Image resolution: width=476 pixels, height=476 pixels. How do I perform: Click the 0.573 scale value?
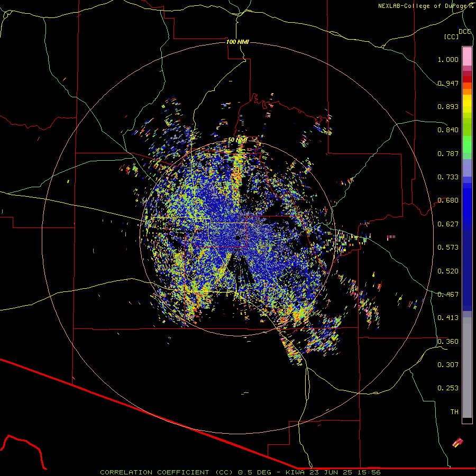448,248
